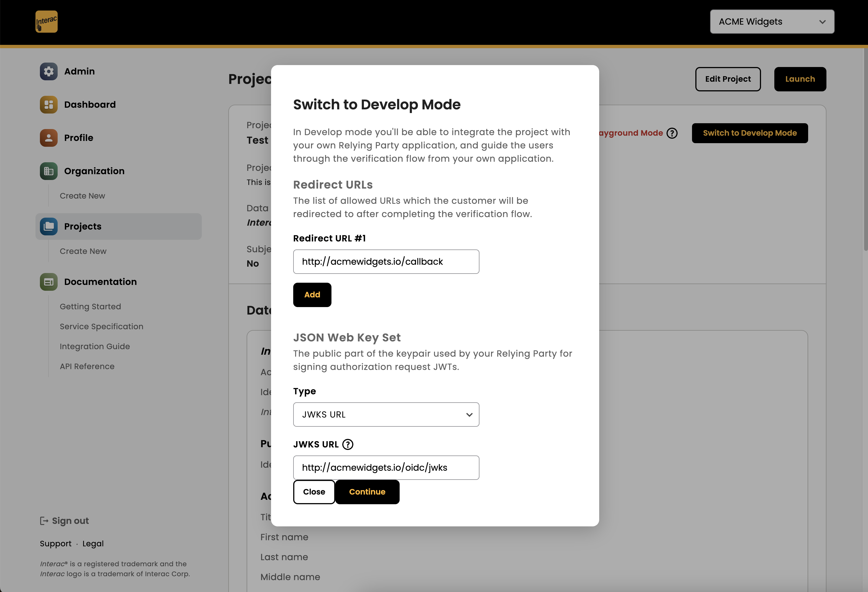This screenshot has height=592, width=868.
Task: Open the JSON Web Key Set Type dropdown
Action: (386, 414)
